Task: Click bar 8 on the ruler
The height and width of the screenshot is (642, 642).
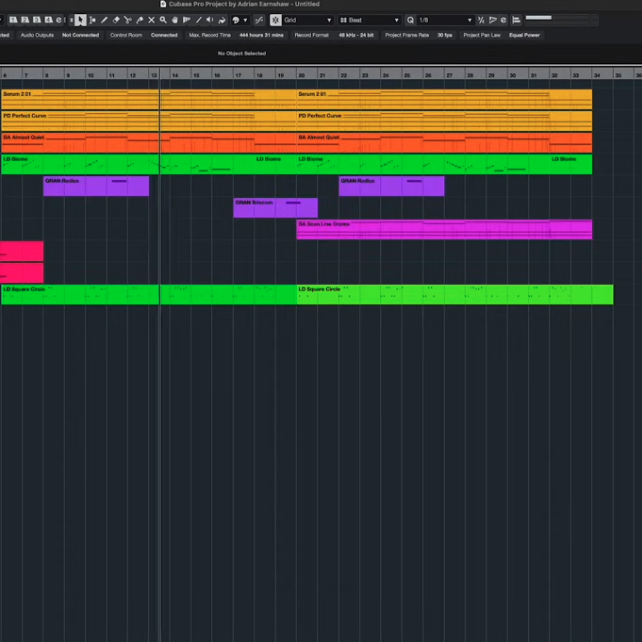Action: pos(47,75)
